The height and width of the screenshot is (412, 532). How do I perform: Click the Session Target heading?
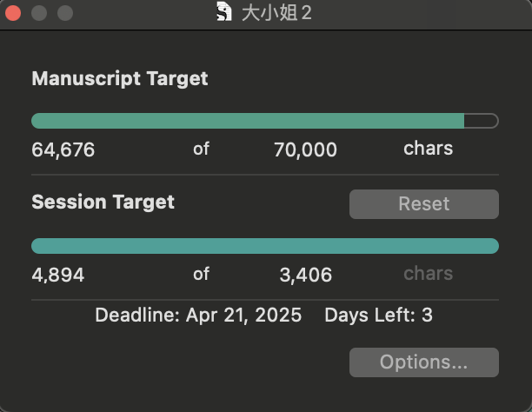pos(103,203)
